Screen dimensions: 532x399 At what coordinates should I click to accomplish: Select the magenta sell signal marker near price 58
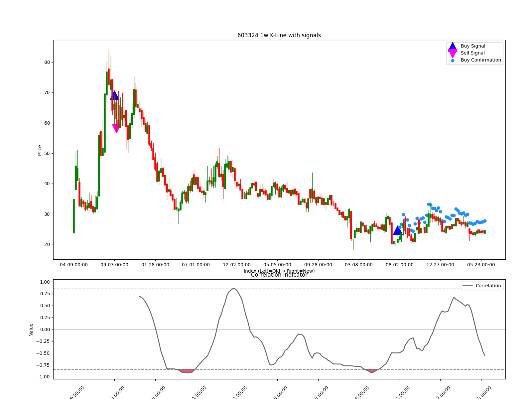coord(116,128)
